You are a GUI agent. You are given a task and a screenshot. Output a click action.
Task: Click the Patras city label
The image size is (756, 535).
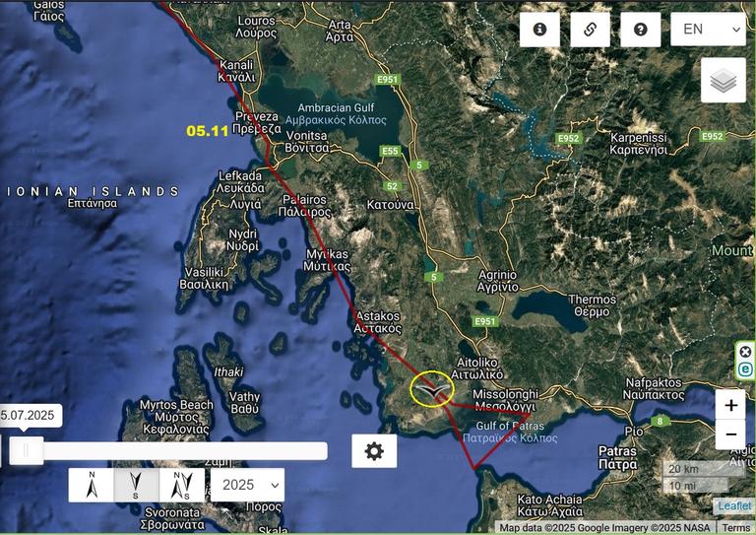617,458
